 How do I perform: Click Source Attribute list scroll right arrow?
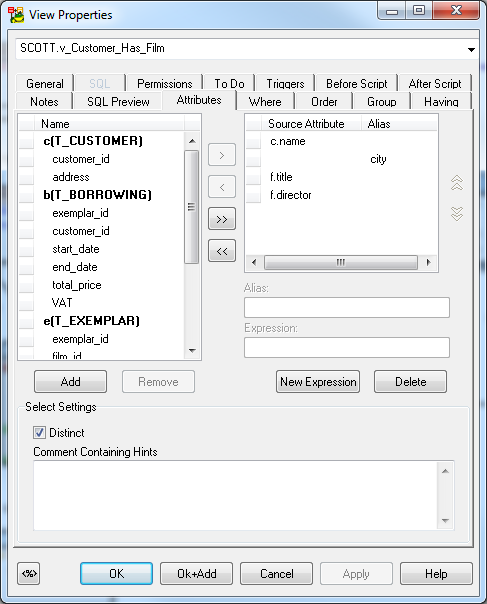click(x=428, y=262)
